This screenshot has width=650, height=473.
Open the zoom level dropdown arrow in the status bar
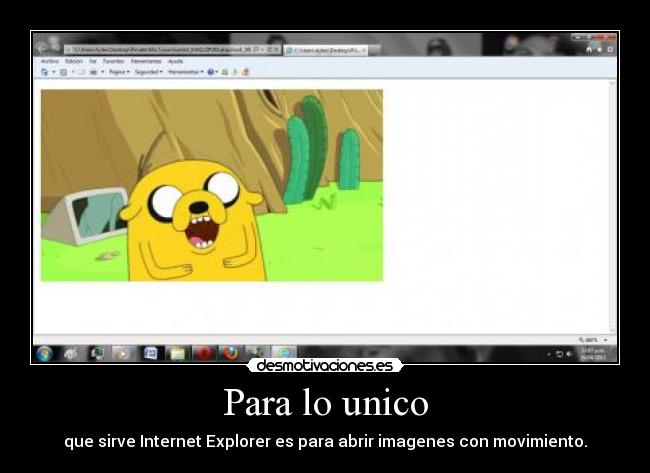pyautogui.click(x=606, y=340)
